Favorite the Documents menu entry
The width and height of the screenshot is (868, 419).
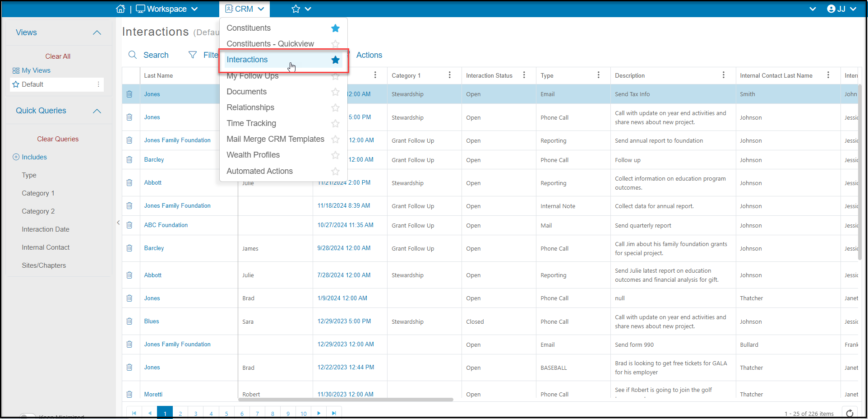(335, 92)
